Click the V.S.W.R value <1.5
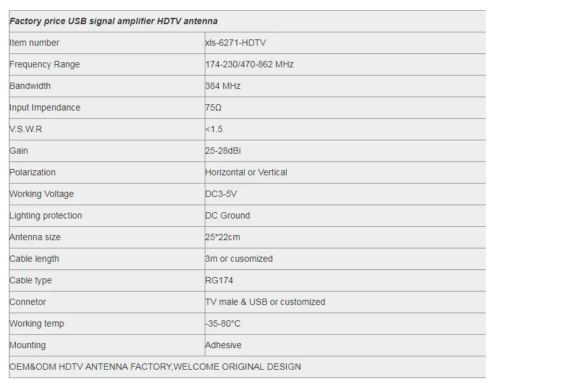The image size is (571, 392). click(214, 129)
